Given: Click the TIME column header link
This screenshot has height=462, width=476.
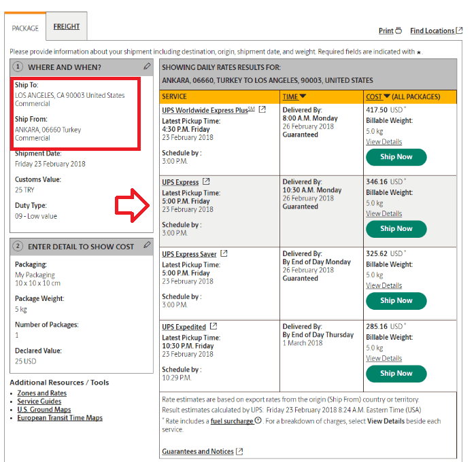Looking at the screenshot, I should 290,96.
